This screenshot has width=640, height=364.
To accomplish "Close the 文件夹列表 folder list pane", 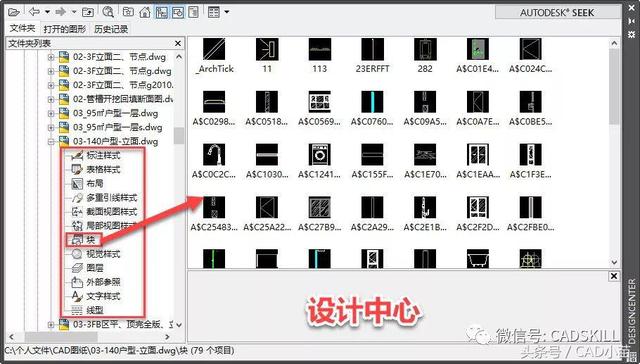I will [178, 43].
